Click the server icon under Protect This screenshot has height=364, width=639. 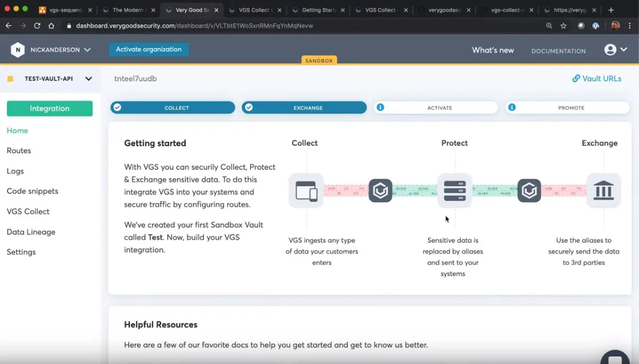(x=455, y=191)
